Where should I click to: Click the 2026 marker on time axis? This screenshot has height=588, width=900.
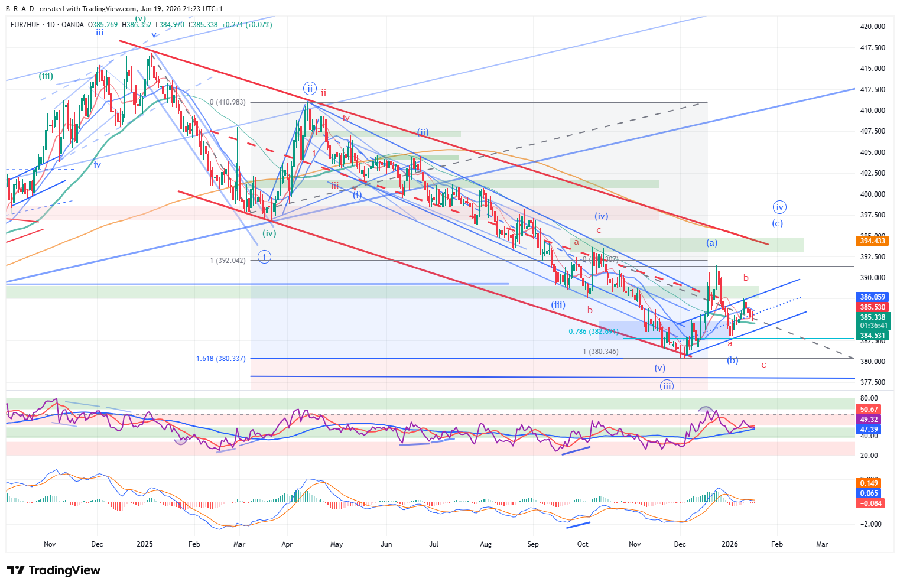(730, 544)
